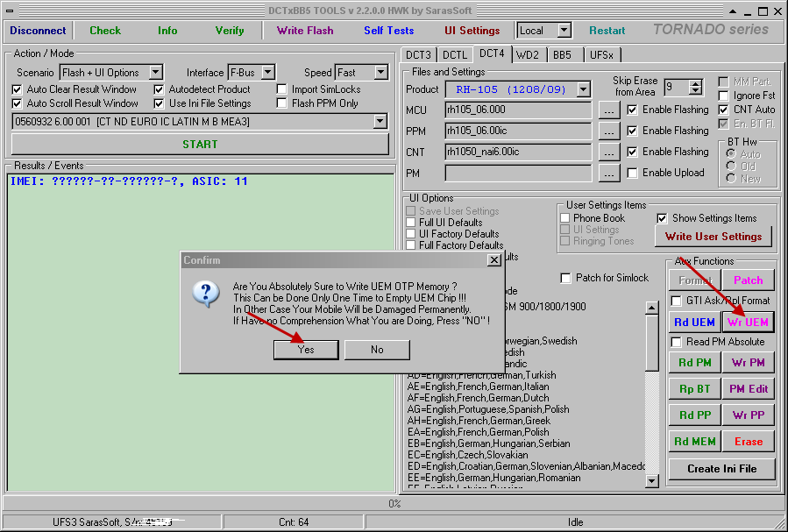Increase Skip Erase from Area value

696,83
